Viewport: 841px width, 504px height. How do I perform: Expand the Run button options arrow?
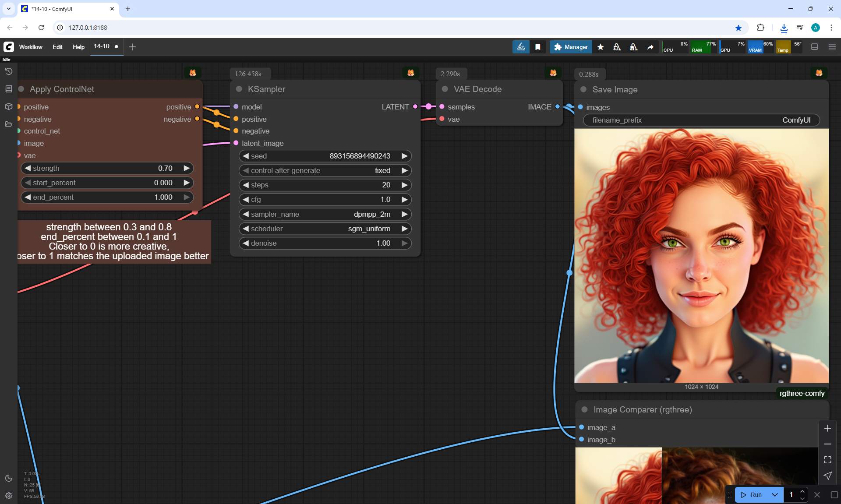coord(774,495)
